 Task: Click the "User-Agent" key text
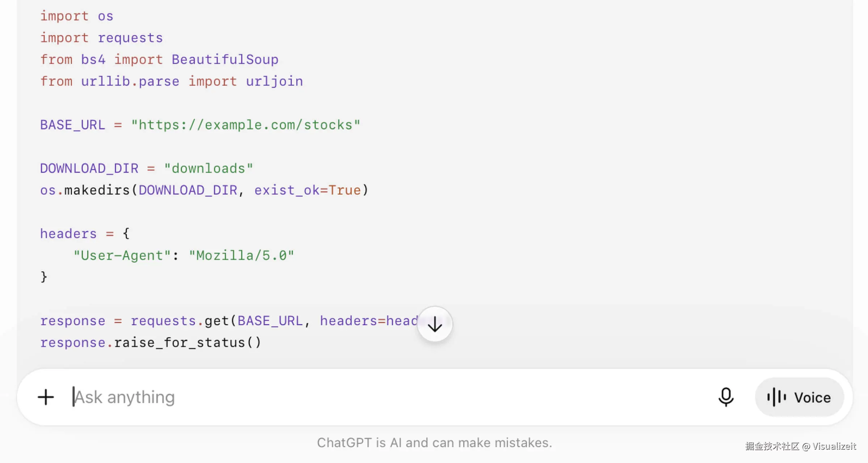(122, 255)
